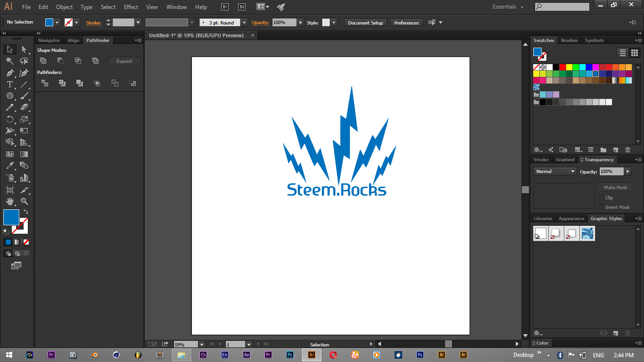The width and height of the screenshot is (644, 362).
Task: Open the Normal blending mode dropdown
Action: pos(555,172)
